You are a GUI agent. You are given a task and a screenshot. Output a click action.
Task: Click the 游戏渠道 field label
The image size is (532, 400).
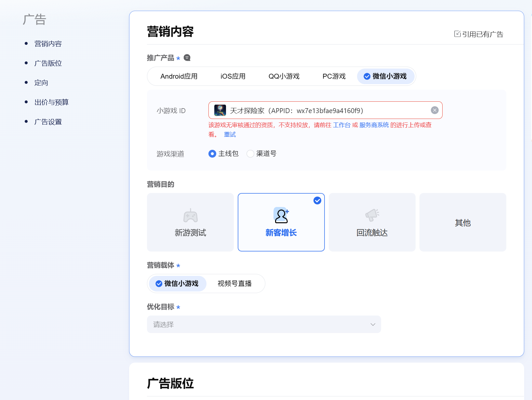pos(170,154)
